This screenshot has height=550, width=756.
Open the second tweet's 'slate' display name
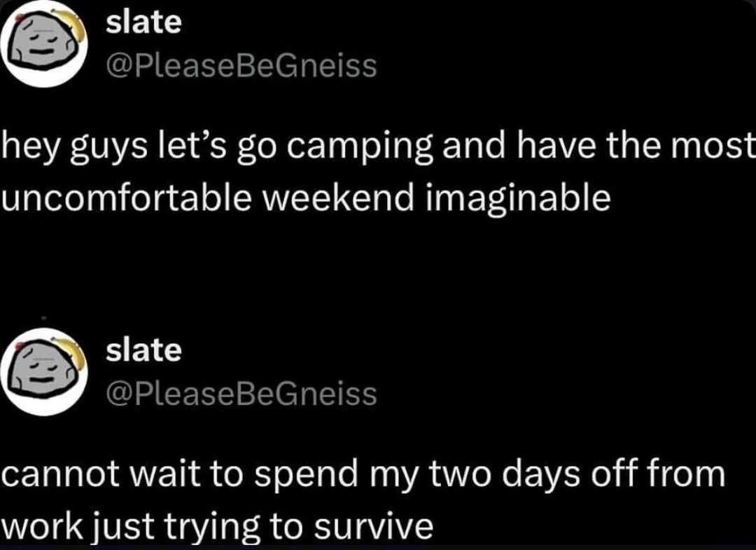143,350
